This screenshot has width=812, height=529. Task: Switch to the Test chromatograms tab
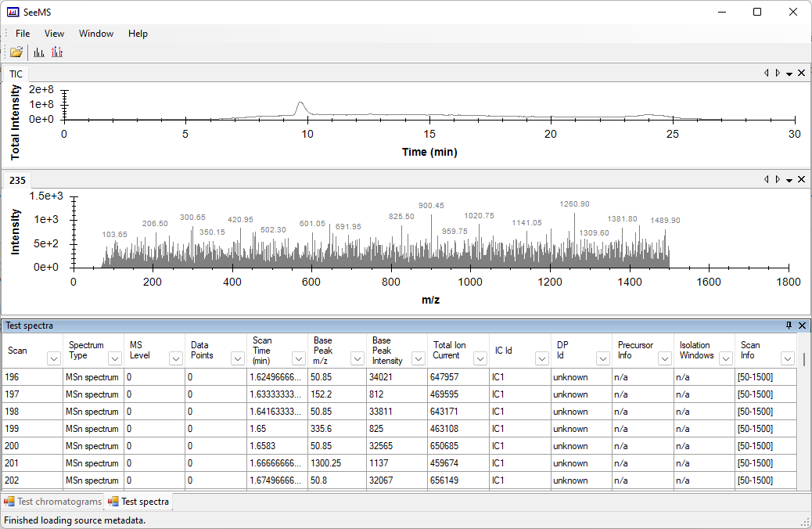pos(52,502)
